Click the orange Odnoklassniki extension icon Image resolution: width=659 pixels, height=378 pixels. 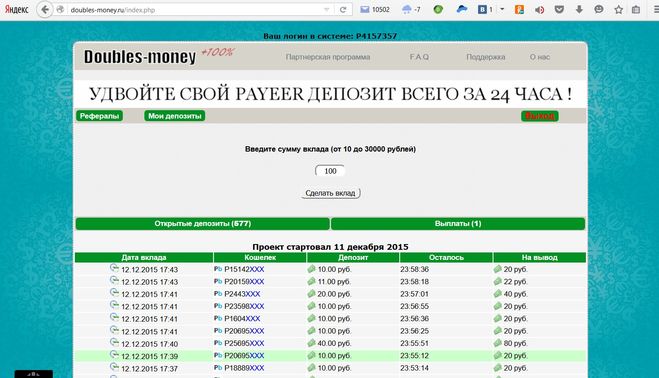pyautogui.click(x=519, y=9)
